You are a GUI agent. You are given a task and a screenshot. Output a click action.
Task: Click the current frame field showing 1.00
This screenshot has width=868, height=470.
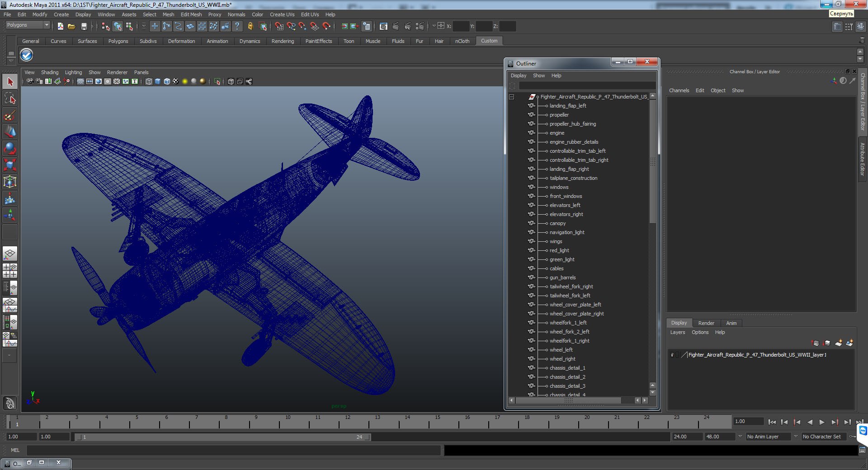[x=749, y=421]
